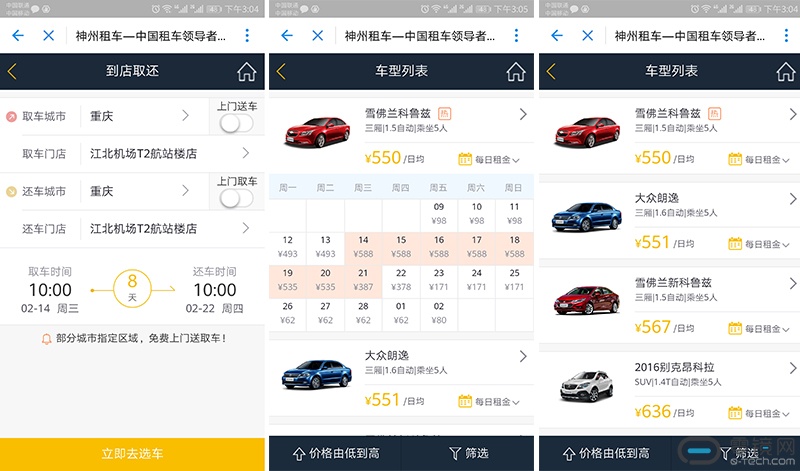
Task: Tap the home icon in 到店取还 header
Action: 246,71
